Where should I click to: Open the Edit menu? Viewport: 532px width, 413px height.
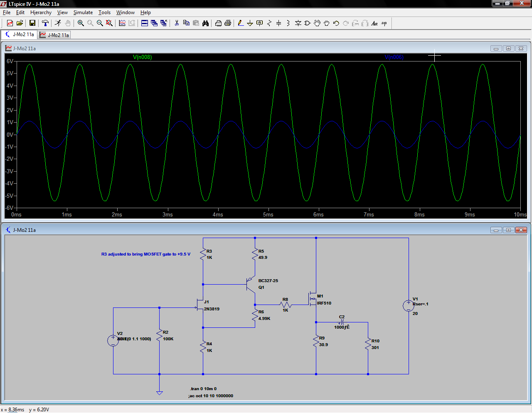(x=20, y=12)
